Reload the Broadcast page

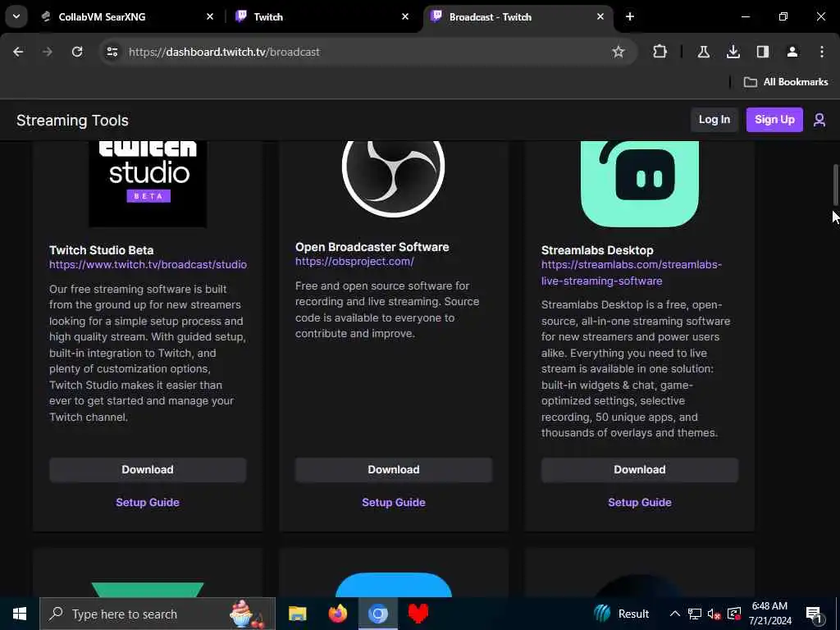[x=77, y=52]
